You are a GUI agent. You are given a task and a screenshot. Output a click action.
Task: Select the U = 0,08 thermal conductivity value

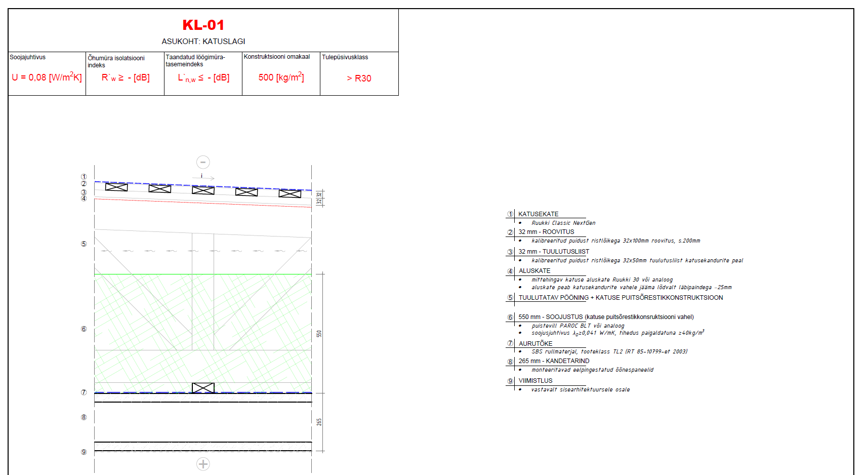[x=47, y=77]
